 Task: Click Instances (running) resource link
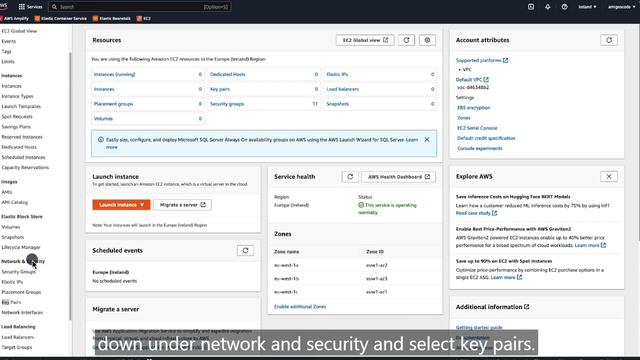pyautogui.click(x=114, y=74)
